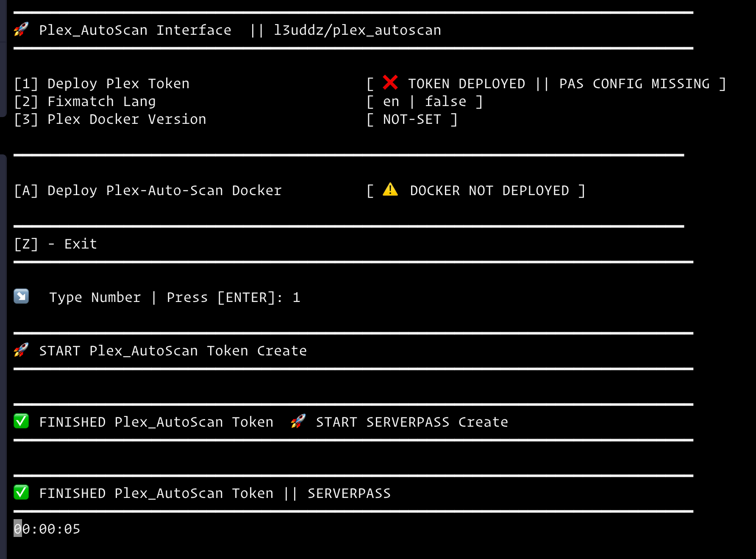Click the green checkmark beside FINISHED Plex_AutoScan Token START
Screen dimensions: 756x559
(x=21, y=421)
